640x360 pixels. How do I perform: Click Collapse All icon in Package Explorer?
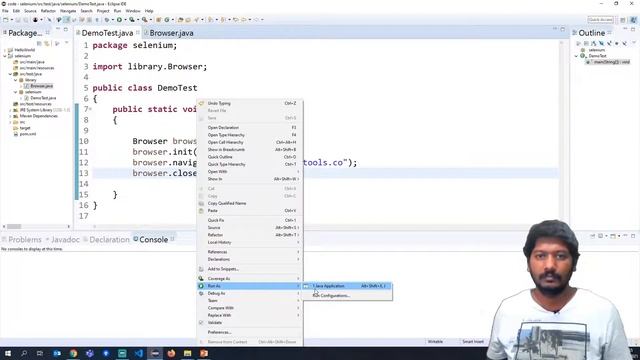pyautogui.click(x=40, y=43)
